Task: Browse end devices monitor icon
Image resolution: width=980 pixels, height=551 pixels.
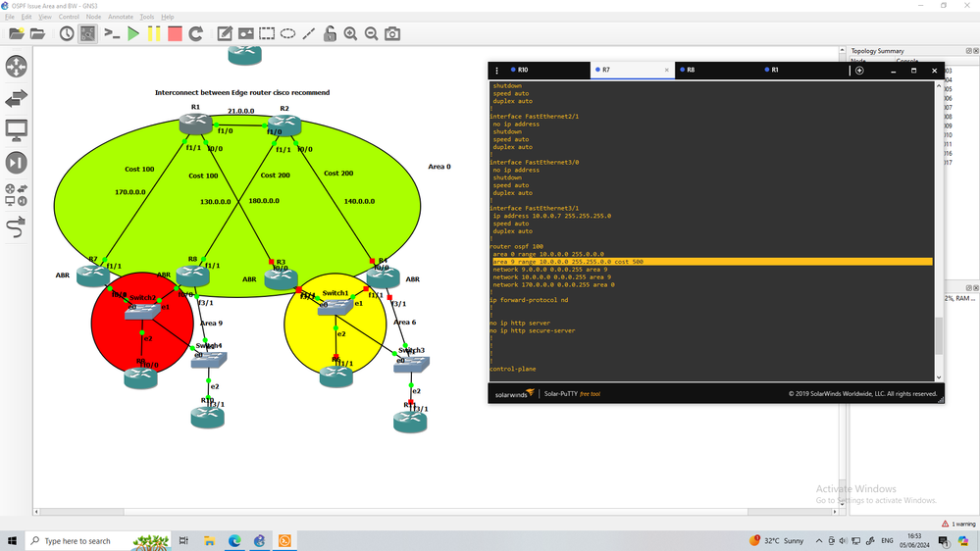Action: [17, 130]
